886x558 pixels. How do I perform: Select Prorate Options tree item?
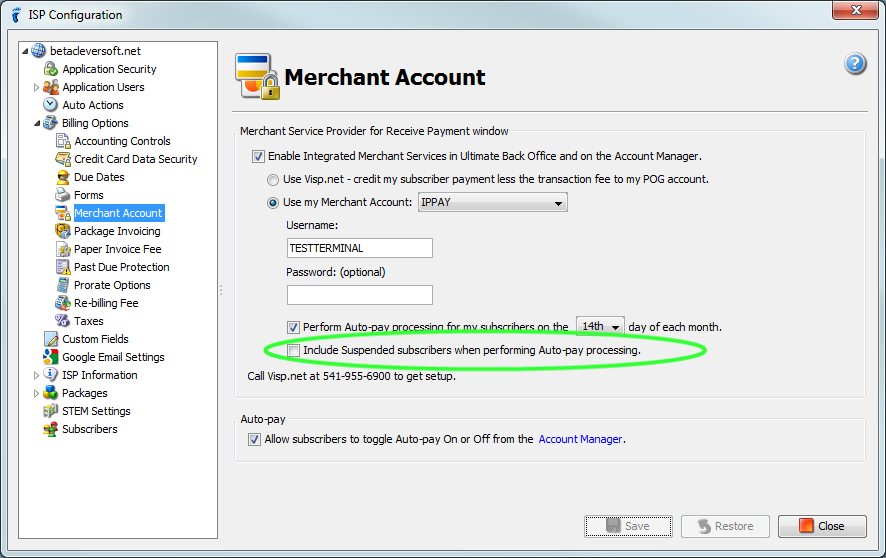click(x=112, y=285)
